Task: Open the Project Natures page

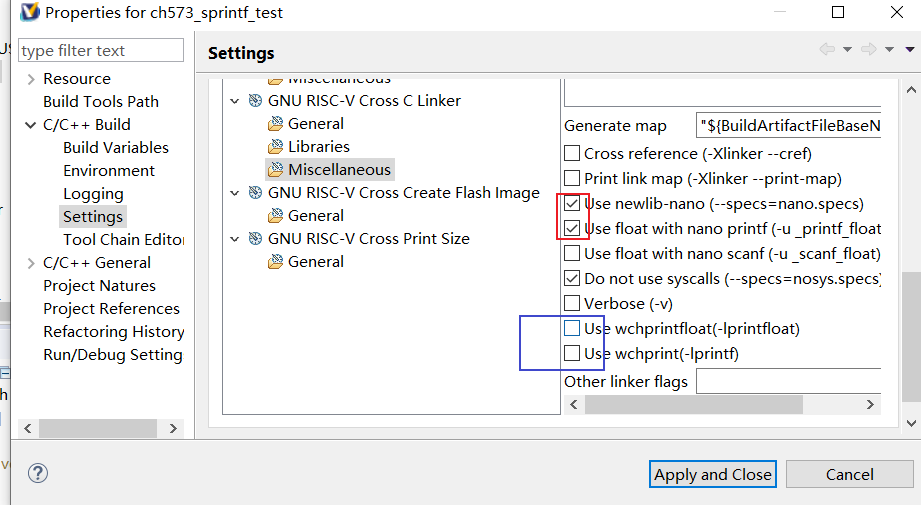Action: click(99, 286)
